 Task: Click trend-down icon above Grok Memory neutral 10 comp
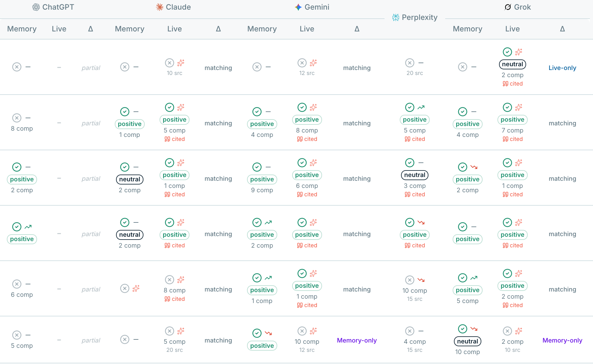click(x=474, y=329)
